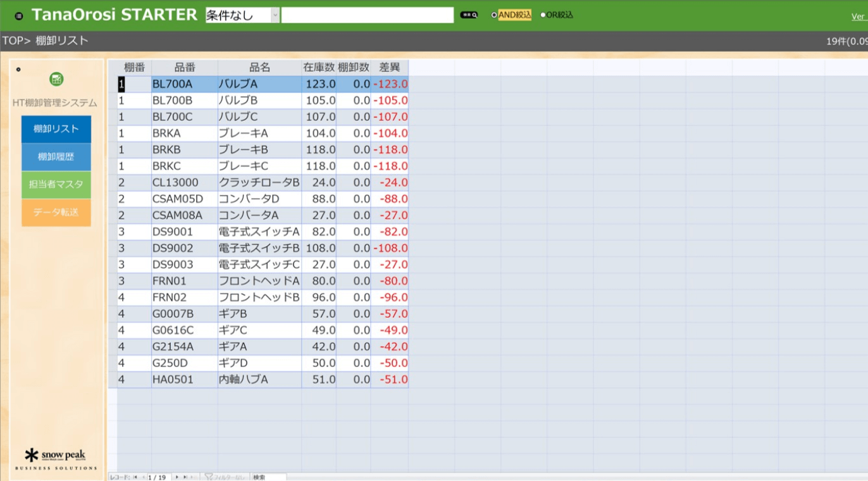This screenshot has width=868, height=481.
Task: Click the product name cell 内軸ハブA
Action: click(259, 380)
